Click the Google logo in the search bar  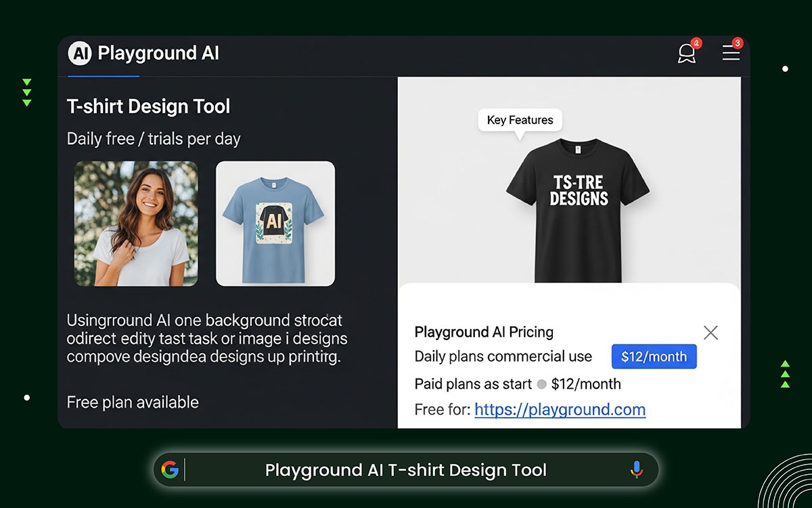171,469
